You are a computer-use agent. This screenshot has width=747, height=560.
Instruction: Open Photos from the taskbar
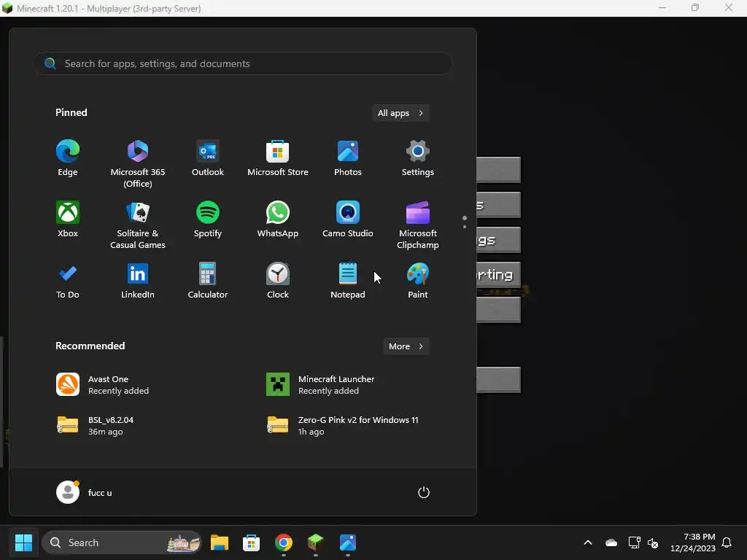click(x=348, y=542)
